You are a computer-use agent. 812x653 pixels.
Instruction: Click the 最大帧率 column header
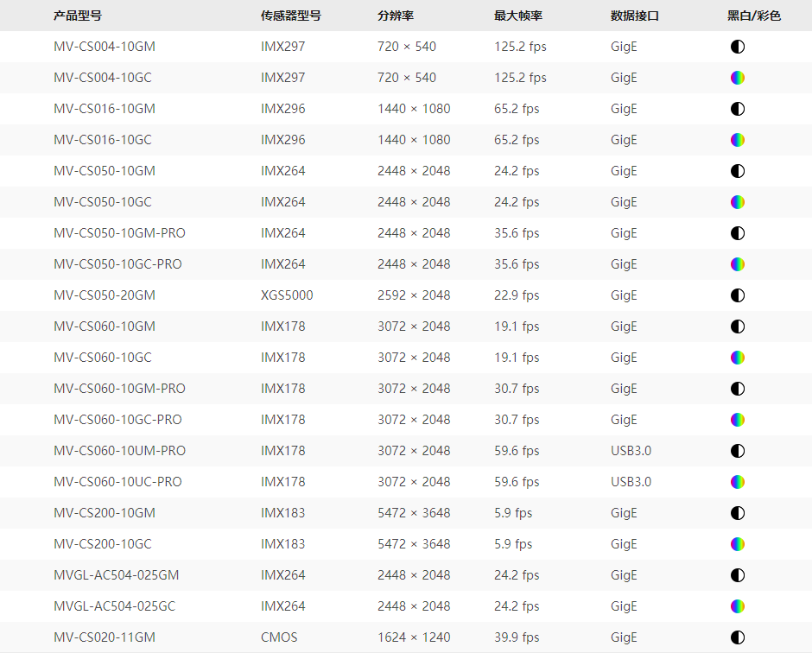tap(517, 16)
